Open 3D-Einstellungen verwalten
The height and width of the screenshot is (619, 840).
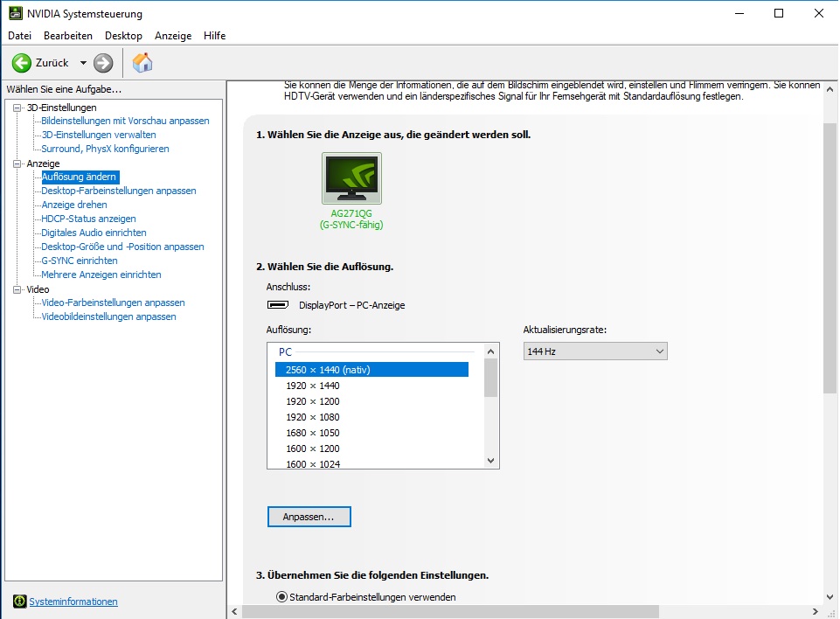[99, 135]
